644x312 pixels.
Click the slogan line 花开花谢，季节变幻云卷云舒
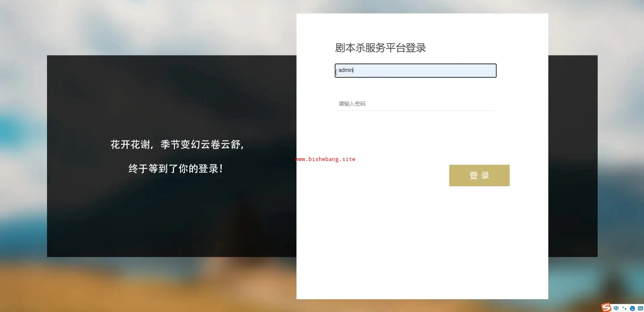pos(178,145)
